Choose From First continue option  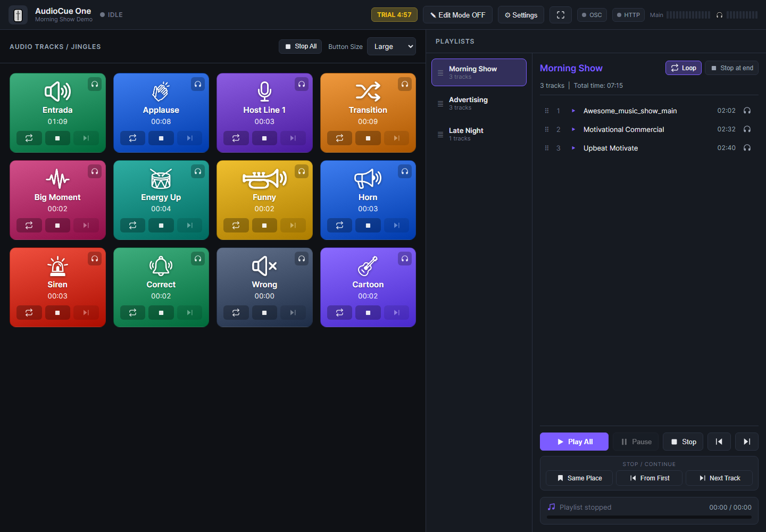(650, 478)
